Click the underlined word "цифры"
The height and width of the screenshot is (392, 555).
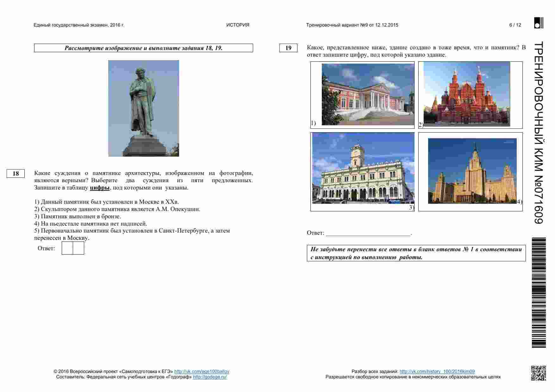(x=100, y=188)
